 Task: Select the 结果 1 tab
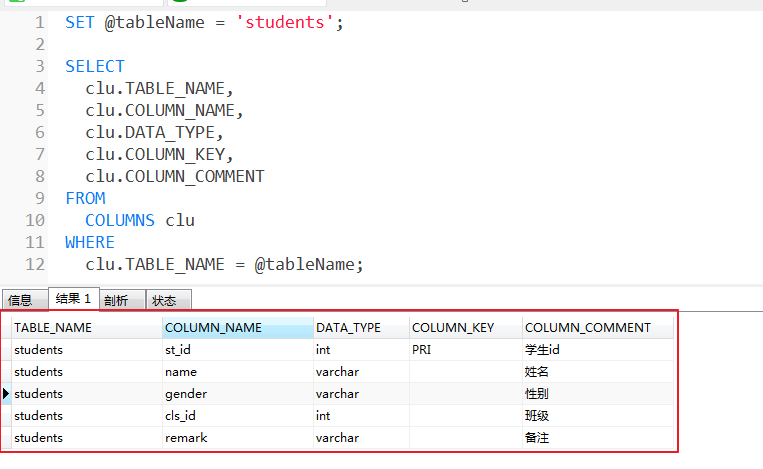click(x=74, y=298)
